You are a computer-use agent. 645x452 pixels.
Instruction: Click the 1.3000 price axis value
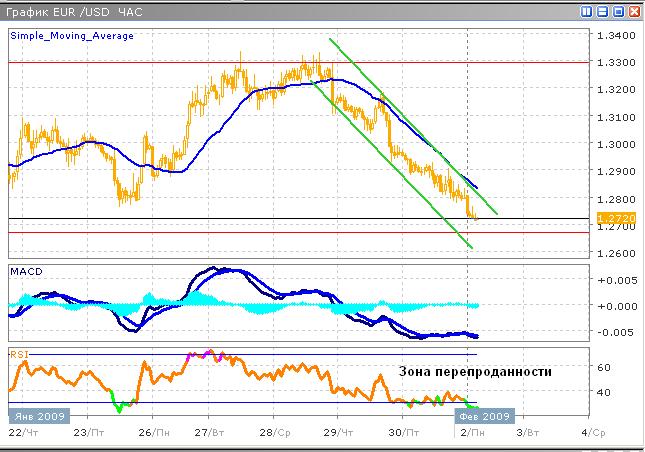point(616,144)
